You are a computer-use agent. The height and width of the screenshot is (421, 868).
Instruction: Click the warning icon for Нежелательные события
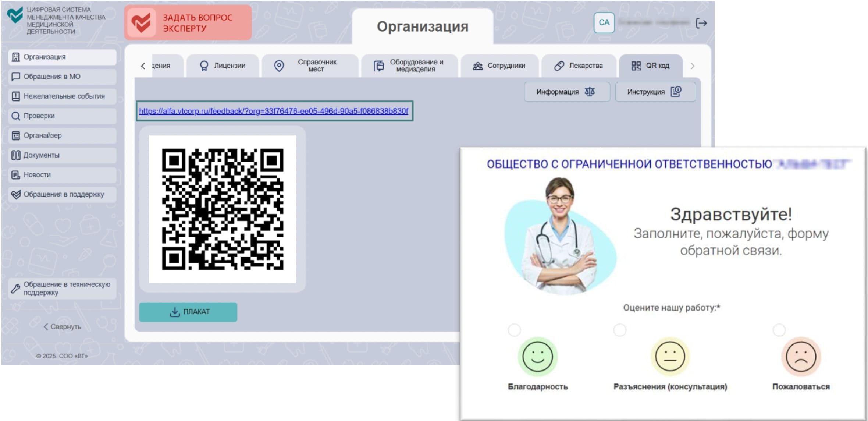tap(16, 96)
